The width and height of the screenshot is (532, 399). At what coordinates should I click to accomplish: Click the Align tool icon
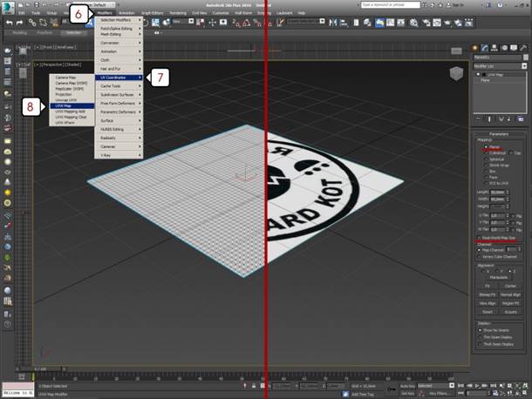click(344, 23)
